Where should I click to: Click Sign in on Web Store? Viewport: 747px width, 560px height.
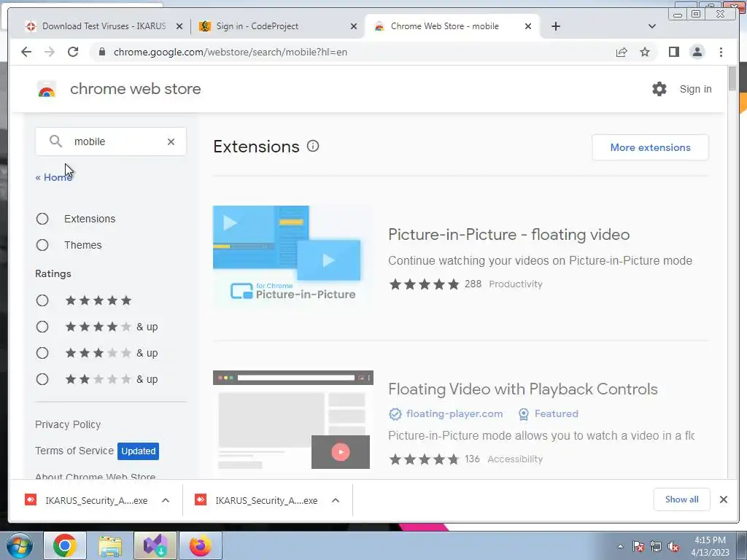click(x=695, y=89)
